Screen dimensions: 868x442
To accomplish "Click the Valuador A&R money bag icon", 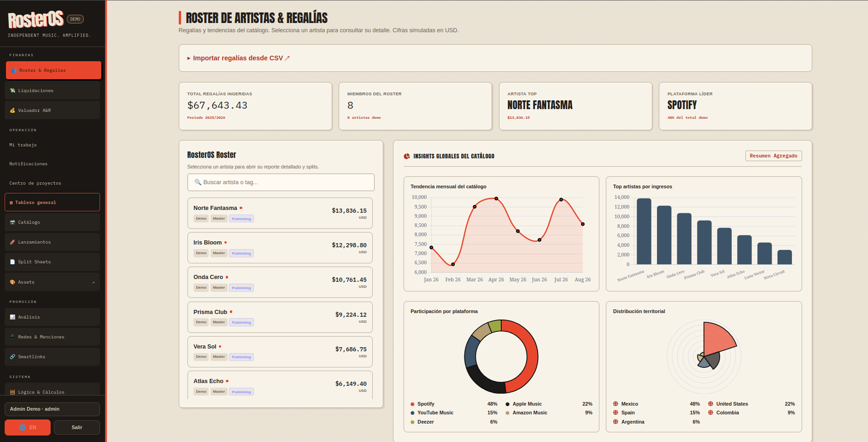I will (x=12, y=110).
